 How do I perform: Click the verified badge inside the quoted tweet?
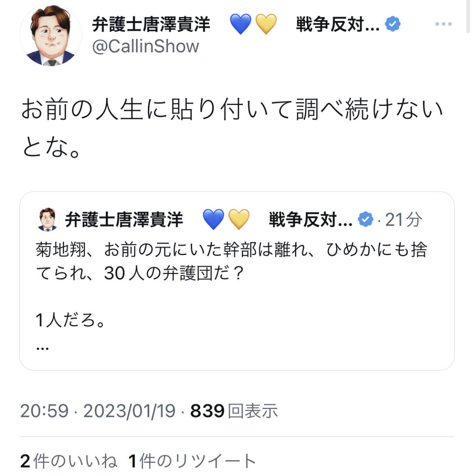(365, 220)
